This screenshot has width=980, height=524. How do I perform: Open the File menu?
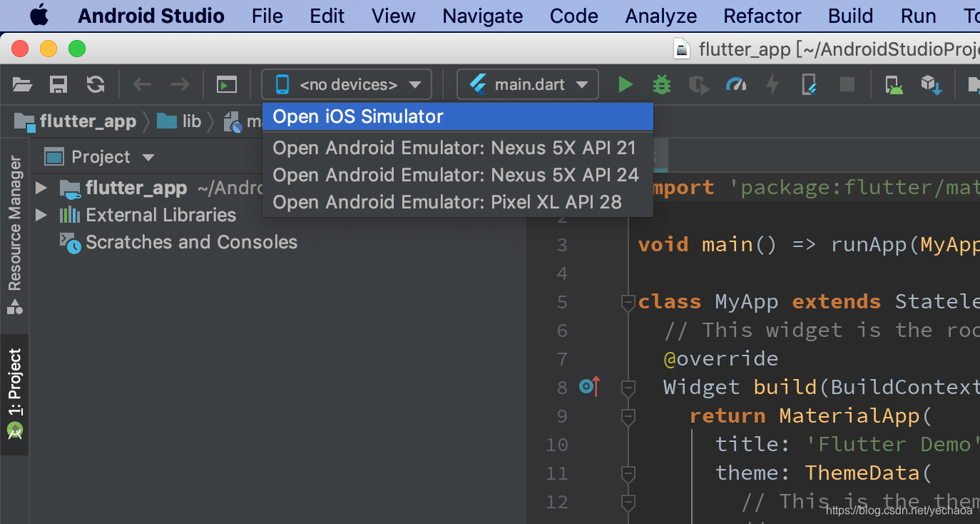[267, 16]
